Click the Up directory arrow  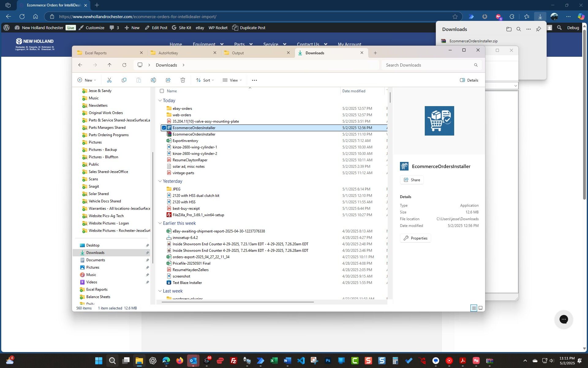point(110,65)
